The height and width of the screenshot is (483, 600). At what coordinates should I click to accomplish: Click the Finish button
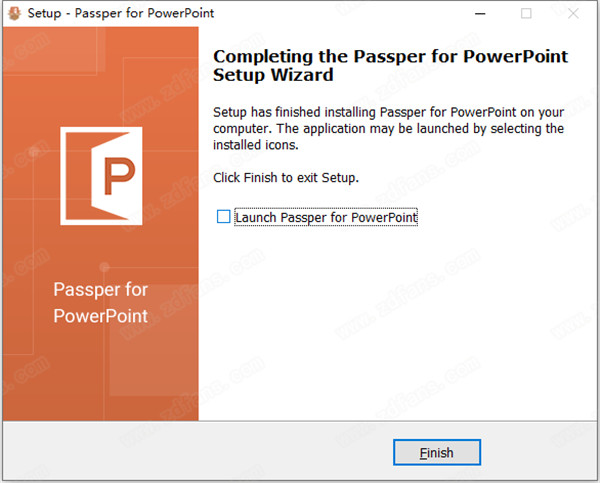(437, 452)
